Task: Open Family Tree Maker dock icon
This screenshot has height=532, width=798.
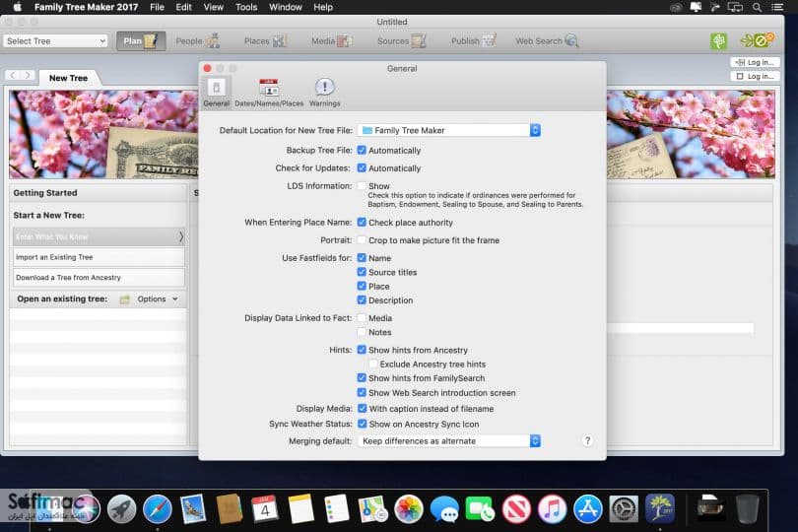Action: click(660, 508)
